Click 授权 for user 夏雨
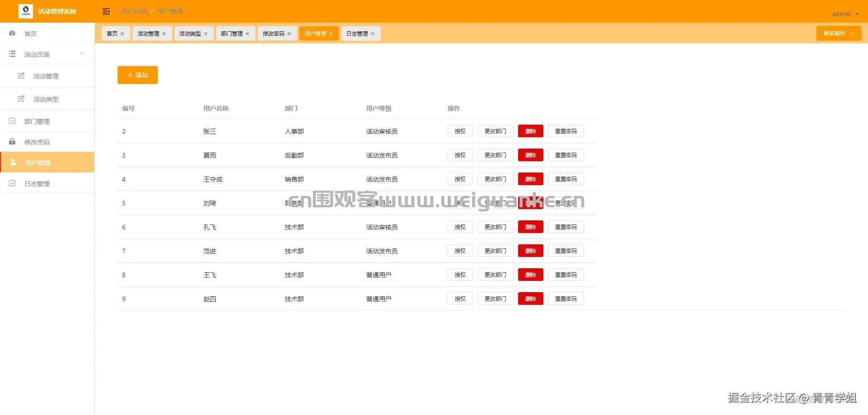The width and height of the screenshot is (868, 415). (460, 155)
